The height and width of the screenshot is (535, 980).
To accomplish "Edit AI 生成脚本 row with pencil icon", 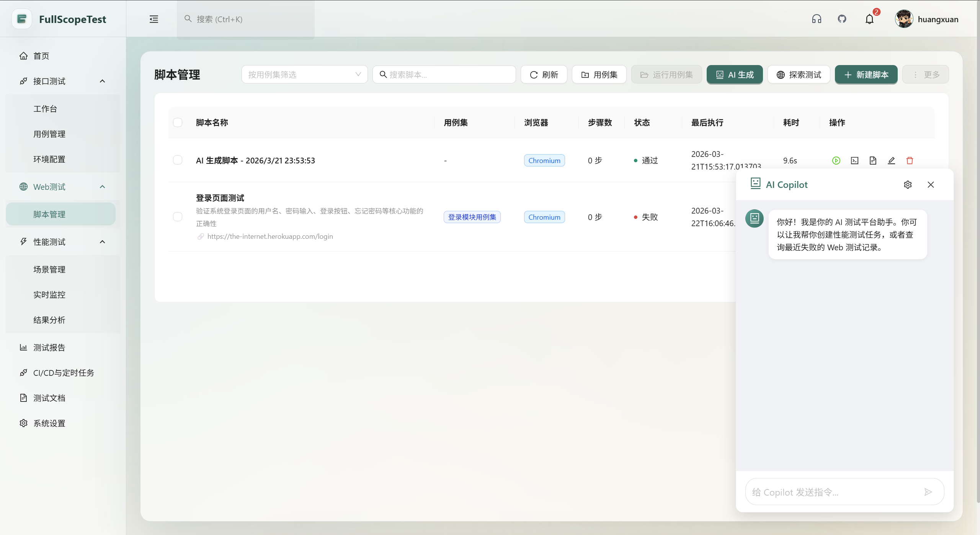I will tap(891, 161).
